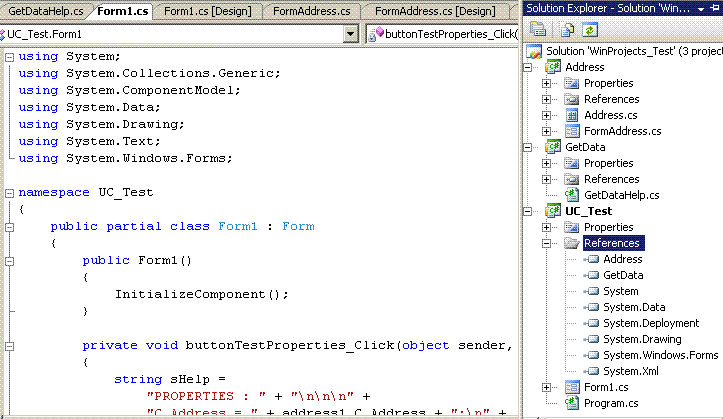
Task: Click the method icon beside buttonTestProperties_Click
Action: point(376,34)
